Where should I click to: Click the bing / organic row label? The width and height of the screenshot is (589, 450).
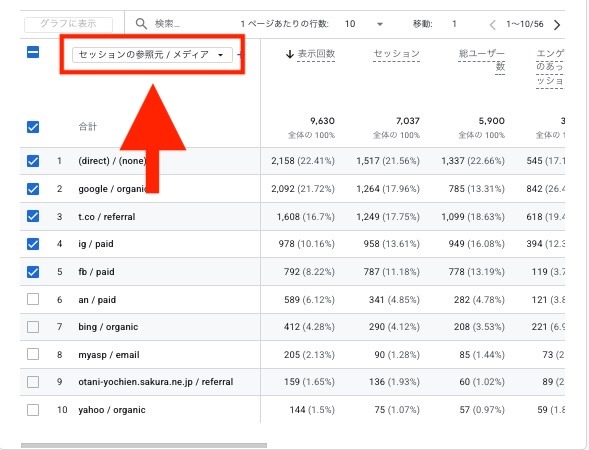pos(108,327)
